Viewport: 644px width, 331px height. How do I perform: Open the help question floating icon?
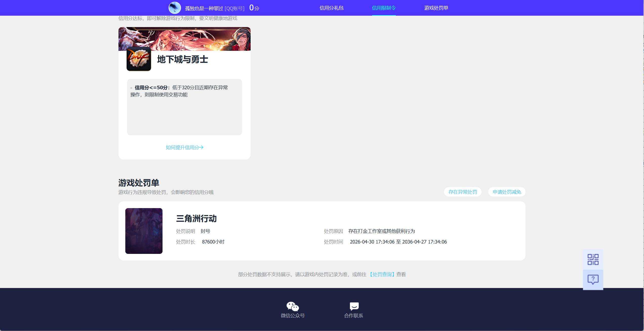pyautogui.click(x=593, y=280)
